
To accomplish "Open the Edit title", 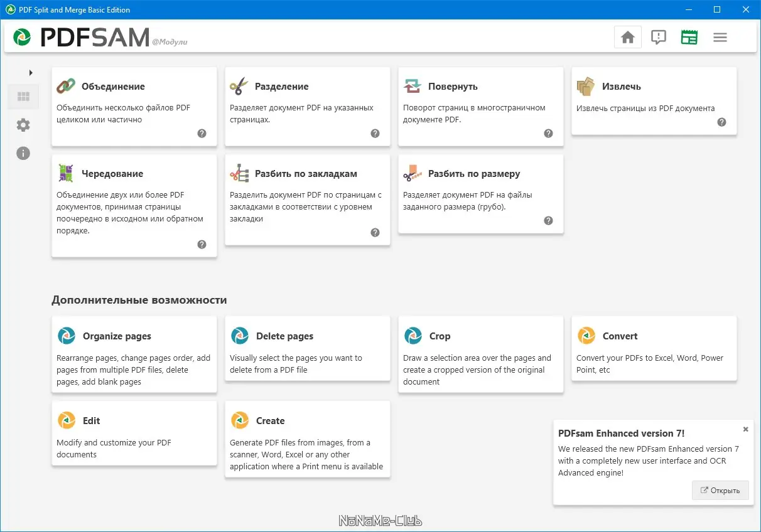I will [91, 421].
